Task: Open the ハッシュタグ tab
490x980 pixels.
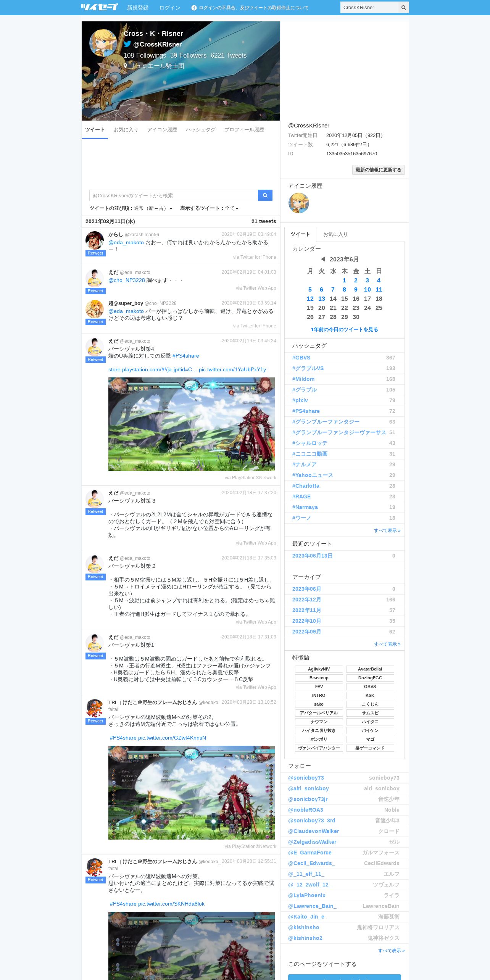Action: [x=200, y=130]
